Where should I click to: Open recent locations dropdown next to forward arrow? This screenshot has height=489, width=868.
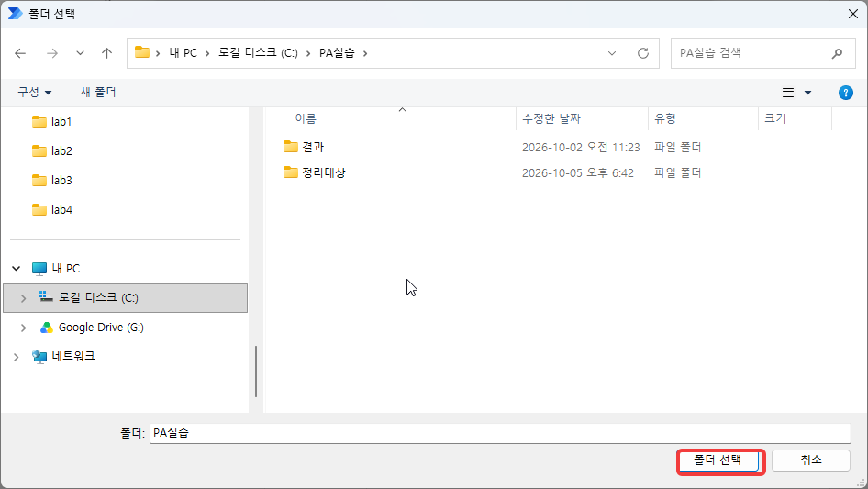click(80, 53)
